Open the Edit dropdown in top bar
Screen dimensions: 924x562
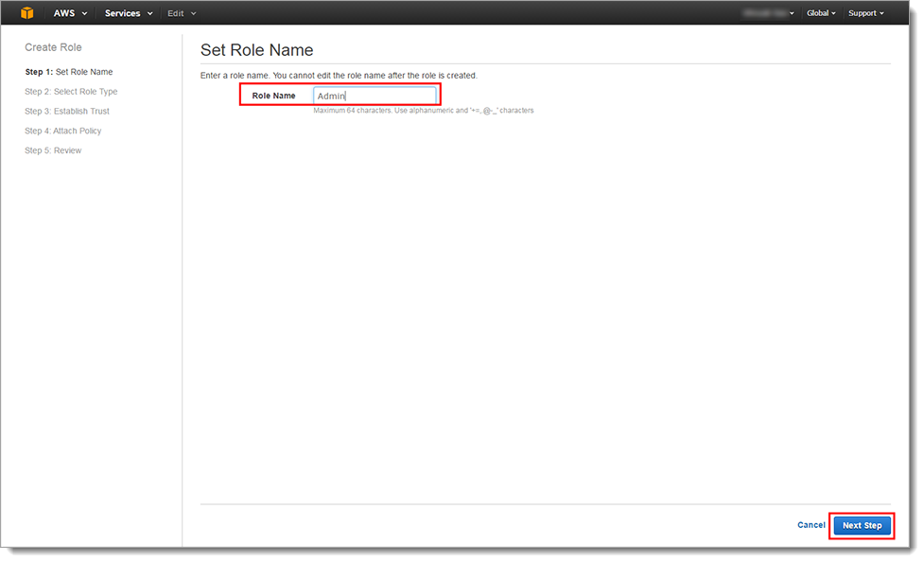coord(182,13)
